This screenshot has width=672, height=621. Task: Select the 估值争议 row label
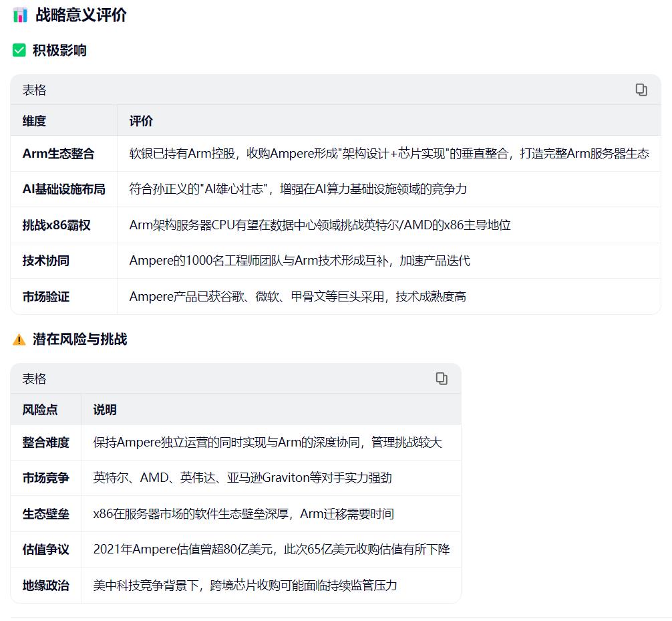46,549
